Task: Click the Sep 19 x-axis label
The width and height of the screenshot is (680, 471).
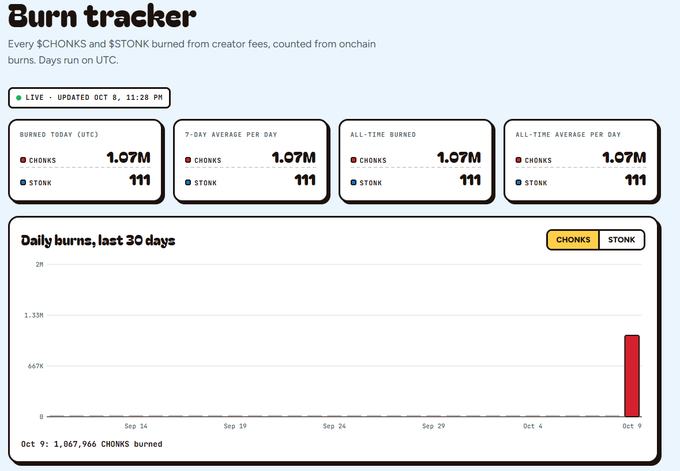Action: (235, 426)
